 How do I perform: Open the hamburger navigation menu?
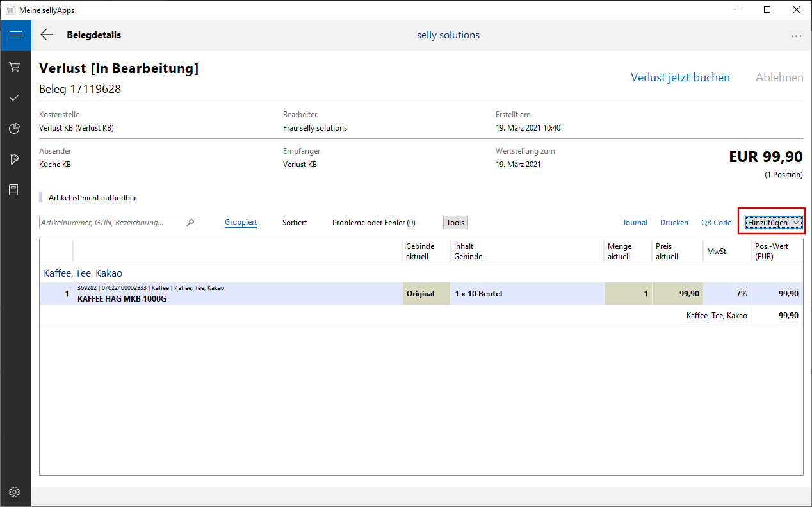tap(15, 35)
